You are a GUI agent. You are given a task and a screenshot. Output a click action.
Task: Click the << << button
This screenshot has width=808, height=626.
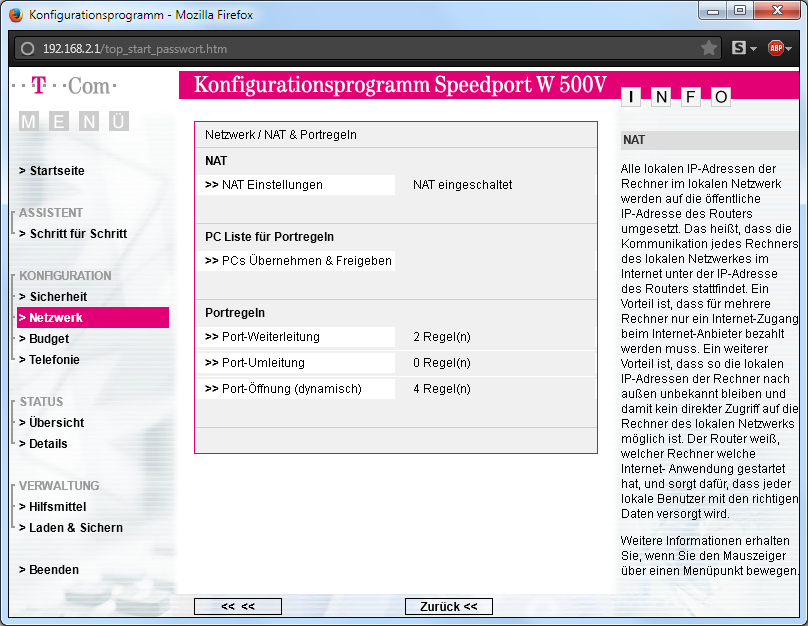(x=238, y=606)
